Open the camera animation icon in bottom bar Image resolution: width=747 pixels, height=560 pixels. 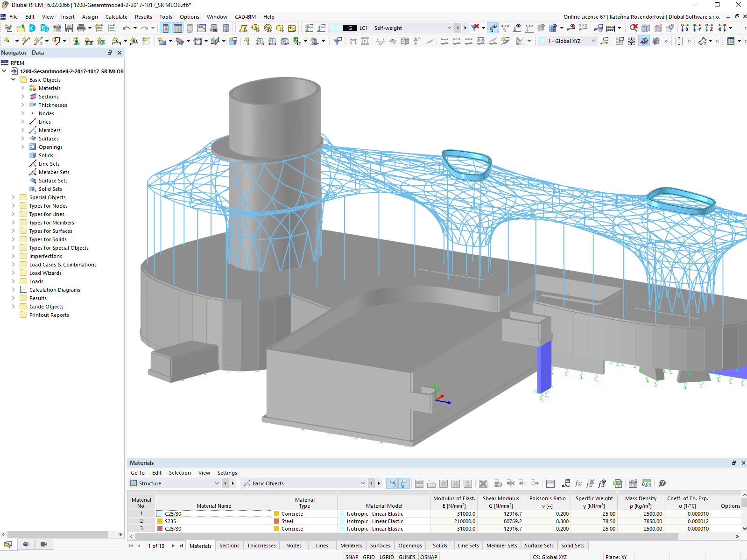44,544
